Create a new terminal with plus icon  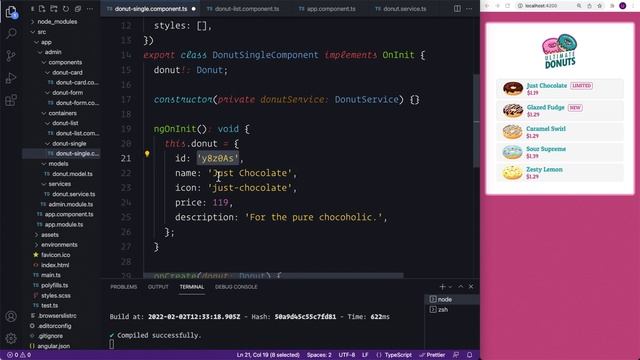tap(442, 287)
